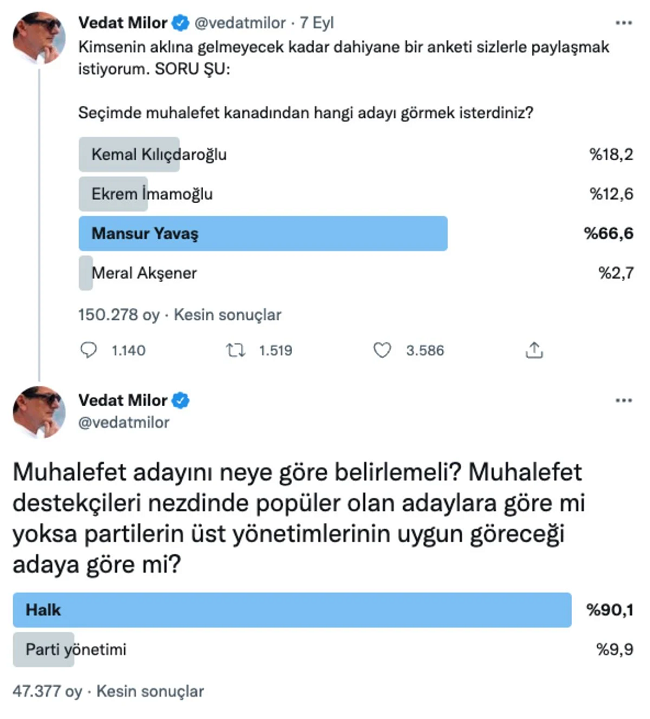Viewport: 650px width, 719px height.
Task: Click the reply speech bubble icon
Action: pyautogui.click(x=88, y=350)
